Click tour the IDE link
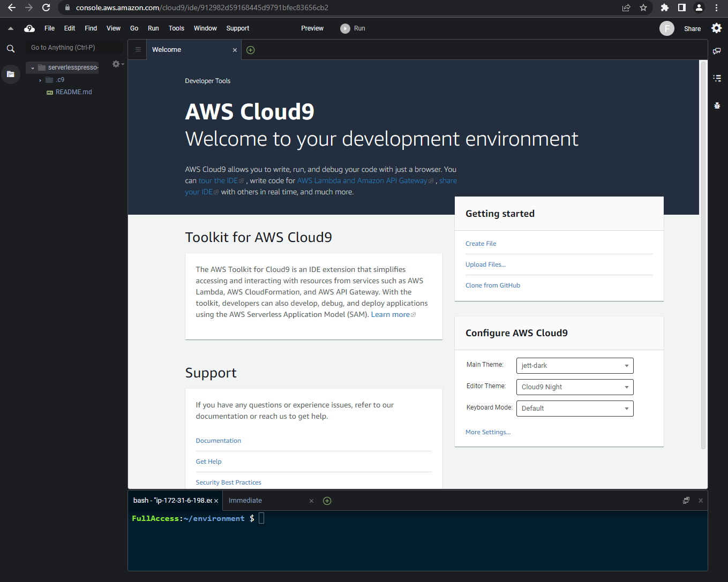 tap(221, 180)
